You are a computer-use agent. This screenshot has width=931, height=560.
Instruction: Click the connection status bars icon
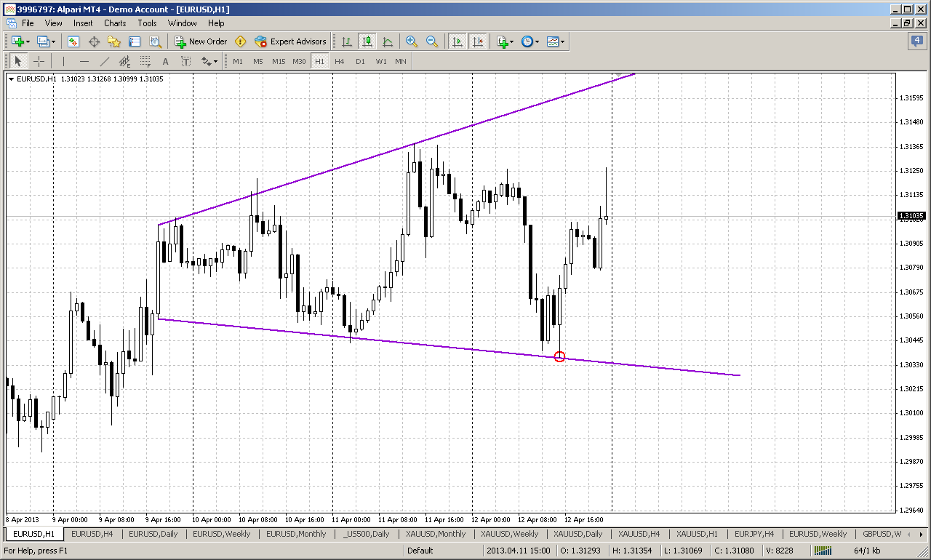(824, 551)
